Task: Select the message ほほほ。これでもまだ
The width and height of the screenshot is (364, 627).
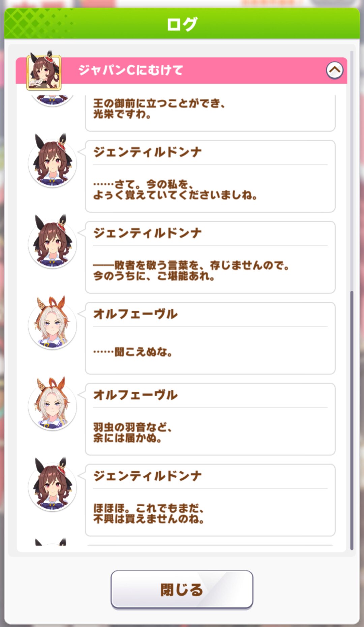Action: point(210,500)
